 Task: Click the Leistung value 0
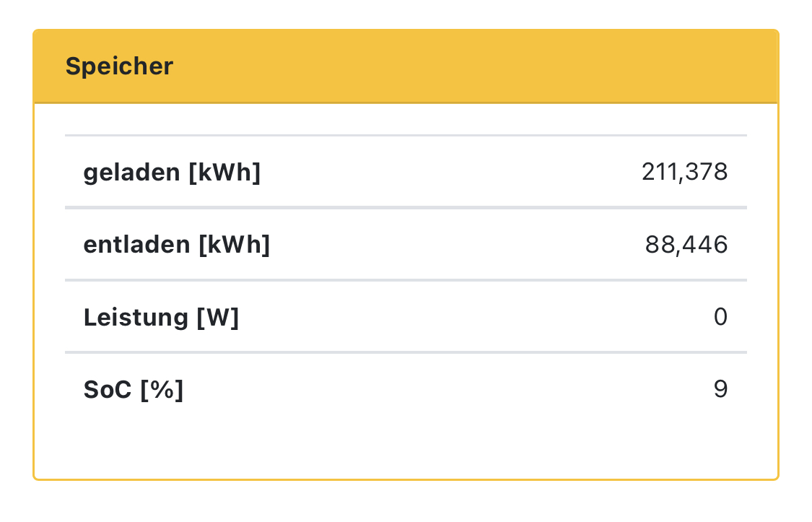[x=720, y=317]
